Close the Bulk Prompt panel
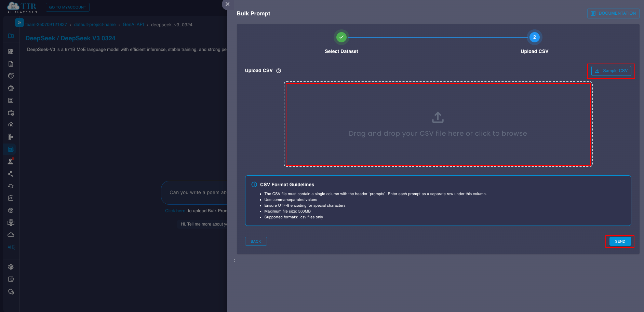Screen dimensions: 644x312 [228, 4]
